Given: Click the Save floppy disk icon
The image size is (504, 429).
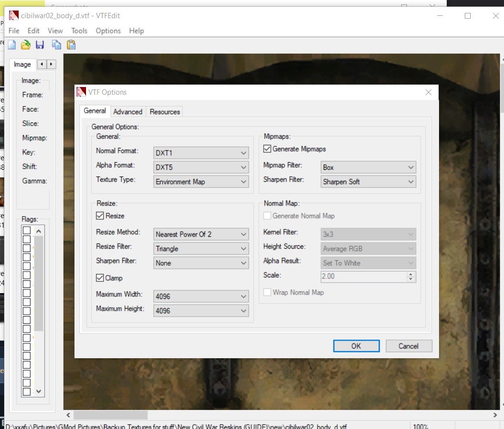Looking at the screenshot, I should [x=40, y=45].
